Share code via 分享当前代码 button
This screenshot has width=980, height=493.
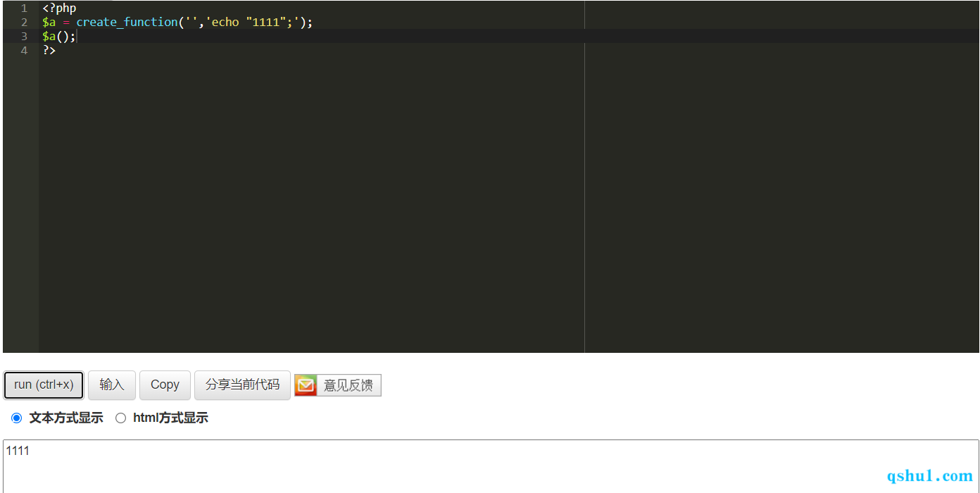(x=242, y=385)
